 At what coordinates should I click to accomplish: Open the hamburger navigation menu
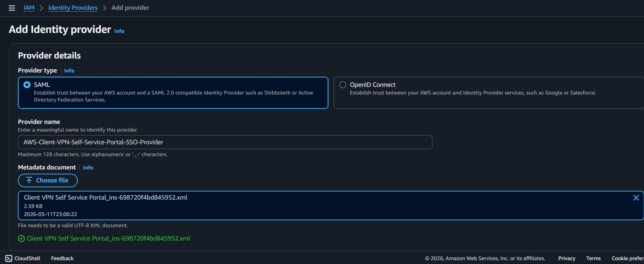point(12,8)
